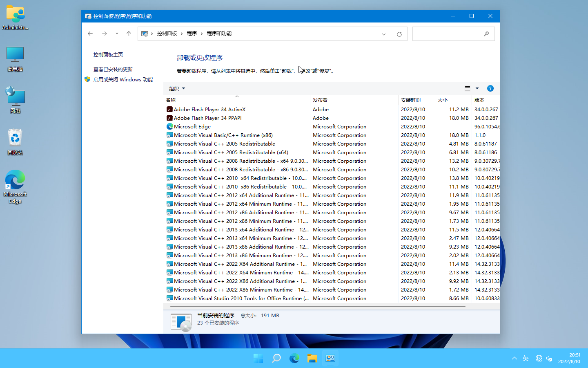
Task: Select Adobe Flash Player 34 ActiveX icon
Action: (169, 110)
